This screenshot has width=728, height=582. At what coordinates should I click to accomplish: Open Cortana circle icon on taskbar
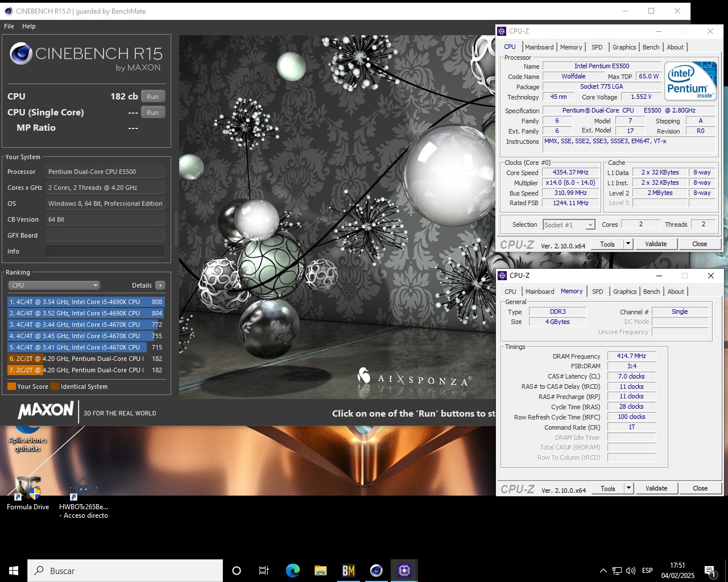[x=237, y=571]
